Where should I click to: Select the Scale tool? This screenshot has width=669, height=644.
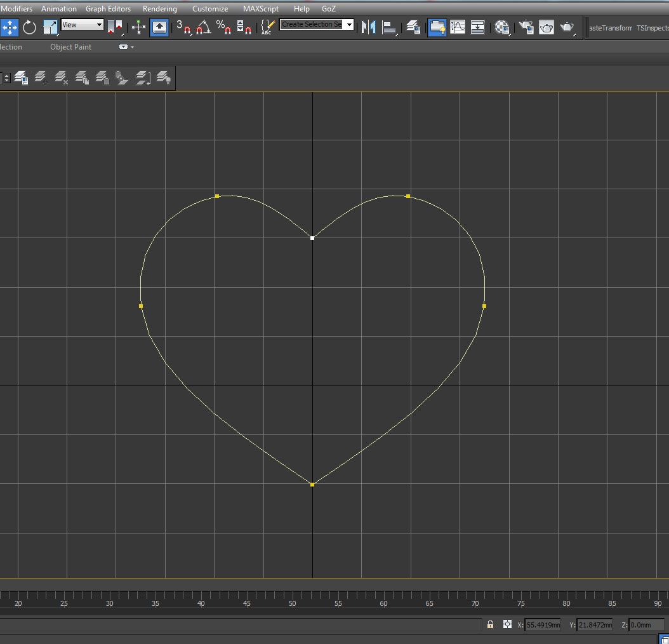click(50, 27)
